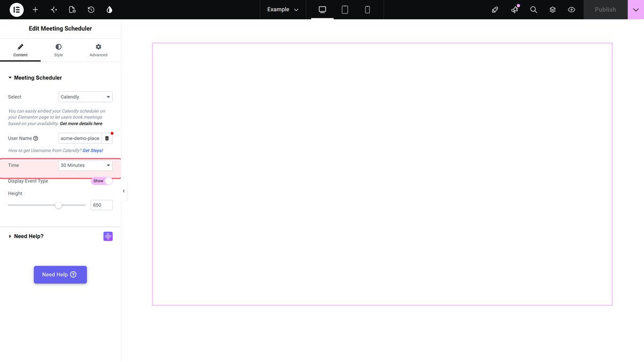Click the User Name input field
The height and width of the screenshot is (362, 644).
(x=80, y=138)
